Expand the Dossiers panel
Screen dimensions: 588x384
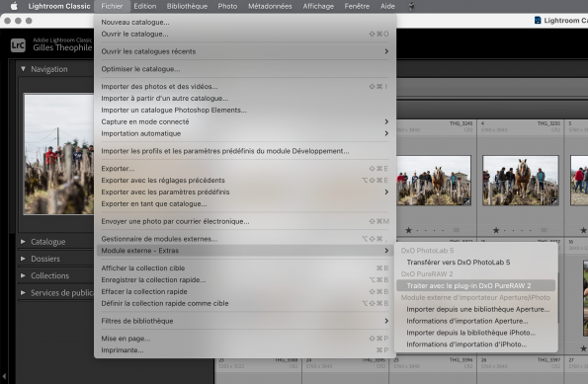(x=24, y=259)
